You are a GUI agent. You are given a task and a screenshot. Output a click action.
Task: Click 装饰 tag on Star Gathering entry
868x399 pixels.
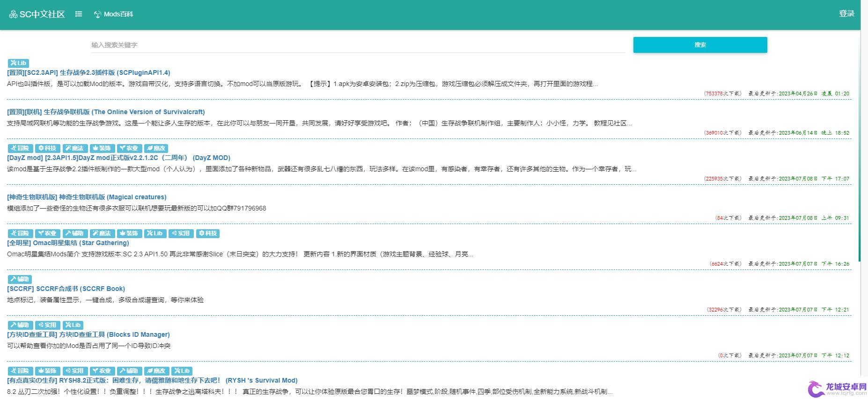[x=129, y=233]
